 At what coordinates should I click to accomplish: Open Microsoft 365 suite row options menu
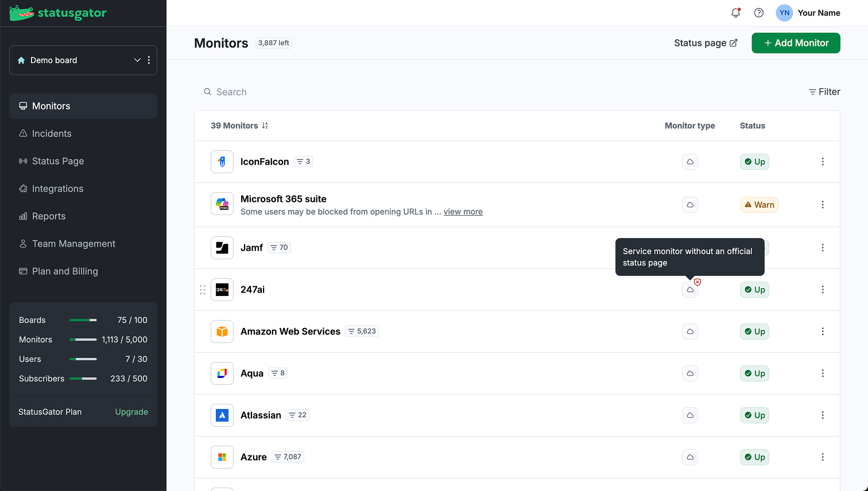pyautogui.click(x=823, y=205)
